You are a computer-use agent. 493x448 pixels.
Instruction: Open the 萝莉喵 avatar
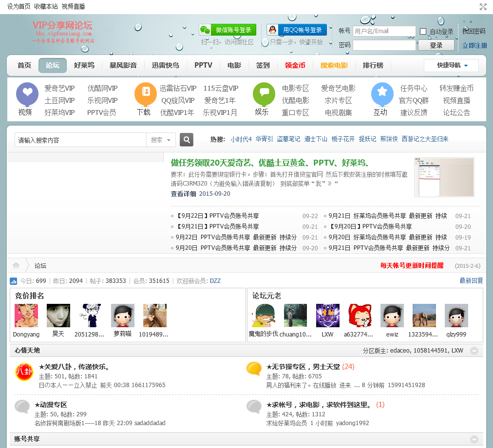click(x=123, y=316)
